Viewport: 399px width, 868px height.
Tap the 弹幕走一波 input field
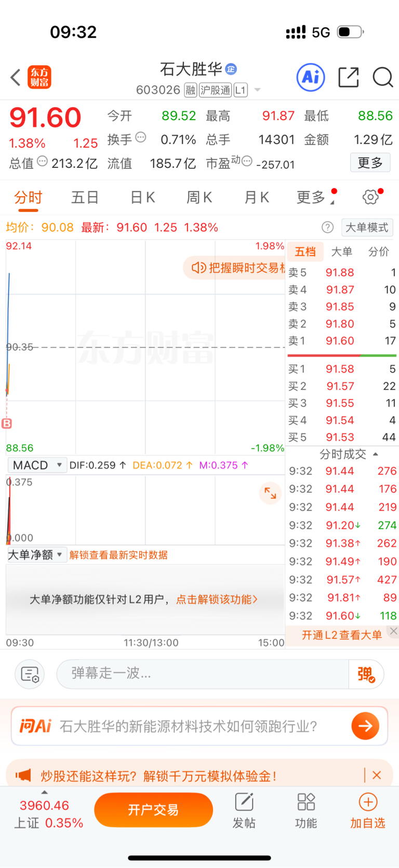point(203,674)
